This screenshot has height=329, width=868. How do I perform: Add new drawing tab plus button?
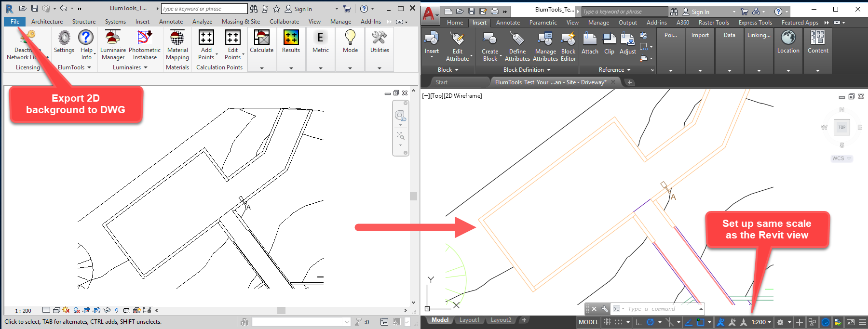click(629, 82)
